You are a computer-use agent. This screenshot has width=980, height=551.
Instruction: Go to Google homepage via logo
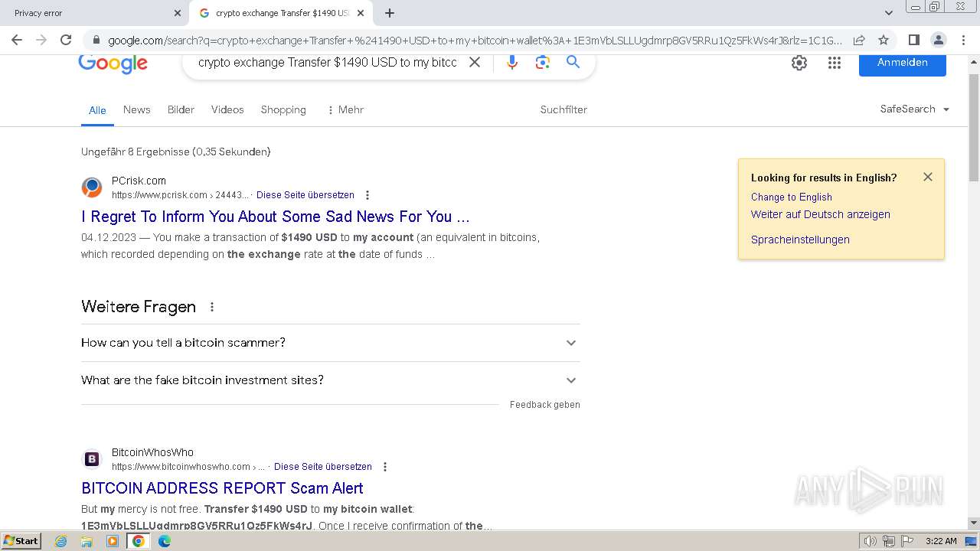click(113, 64)
